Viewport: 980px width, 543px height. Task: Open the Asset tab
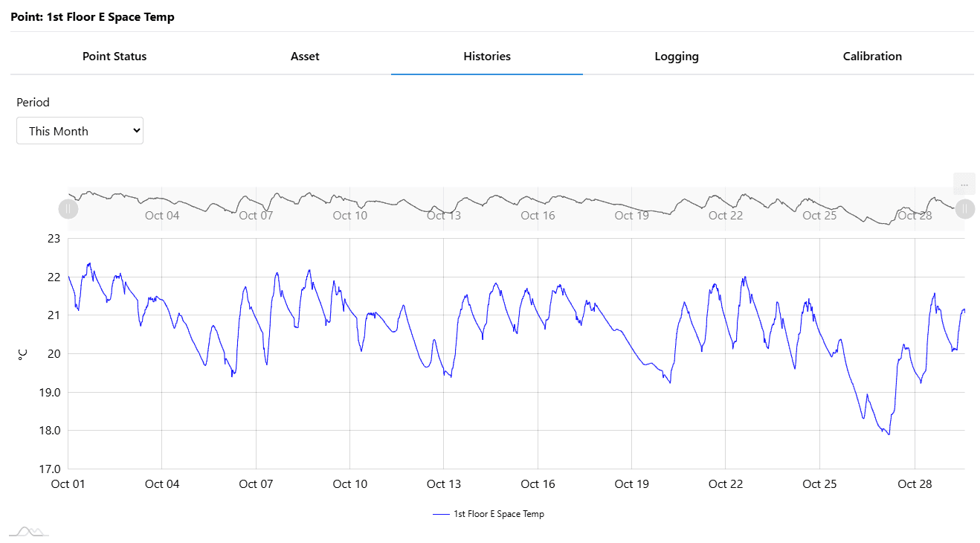click(x=305, y=57)
